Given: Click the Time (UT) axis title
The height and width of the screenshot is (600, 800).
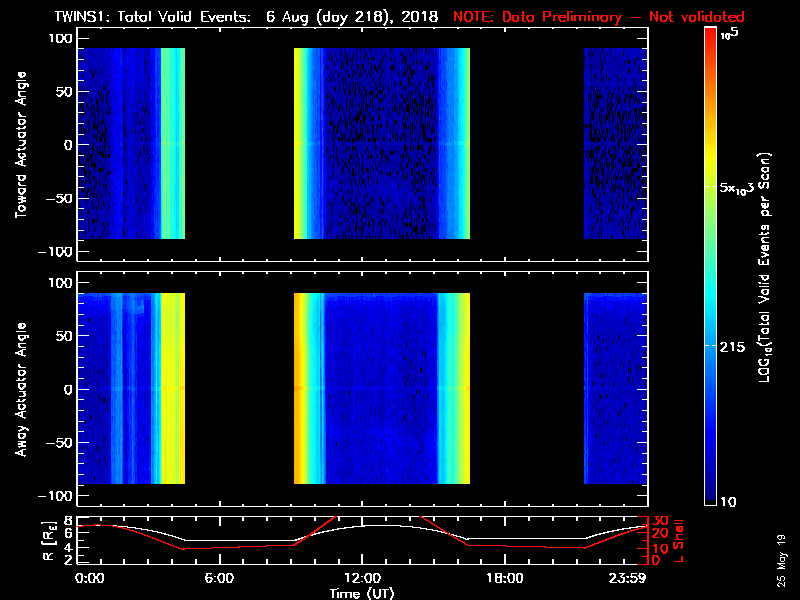Looking at the screenshot, I should [x=361, y=593].
